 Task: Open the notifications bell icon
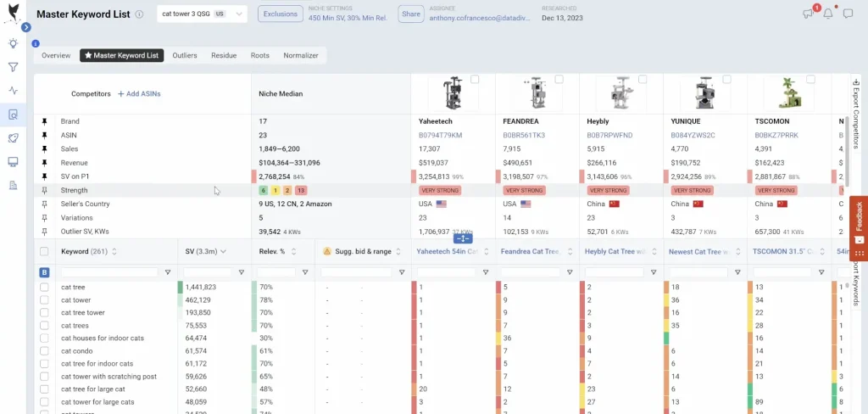pos(827,14)
